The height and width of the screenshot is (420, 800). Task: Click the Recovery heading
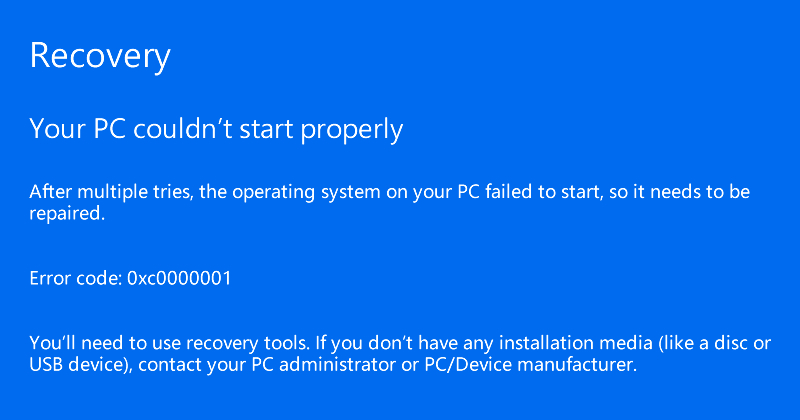pyautogui.click(x=100, y=57)
